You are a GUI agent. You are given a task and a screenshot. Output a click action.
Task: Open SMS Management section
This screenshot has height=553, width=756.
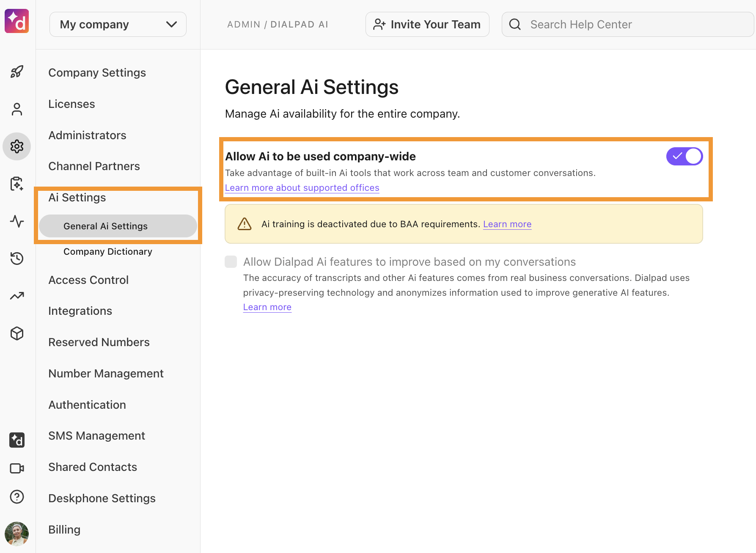[96, 436]
